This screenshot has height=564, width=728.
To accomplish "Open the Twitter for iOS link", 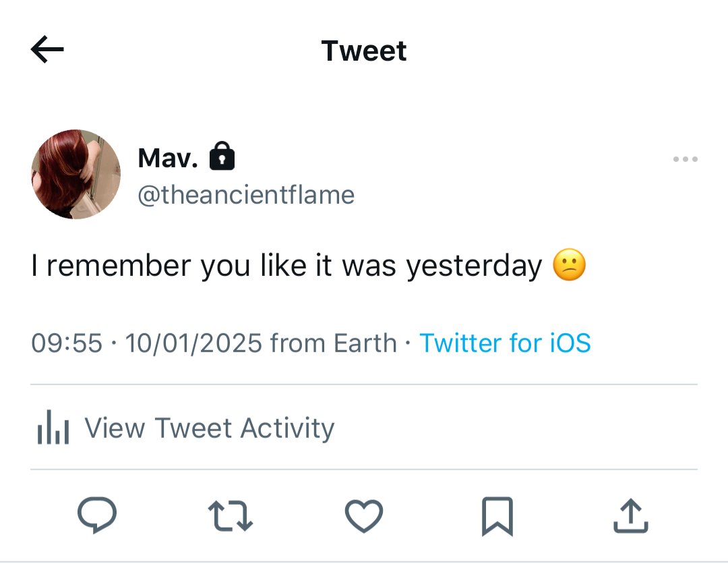I will pyautogui.click(x=505, y=343).
